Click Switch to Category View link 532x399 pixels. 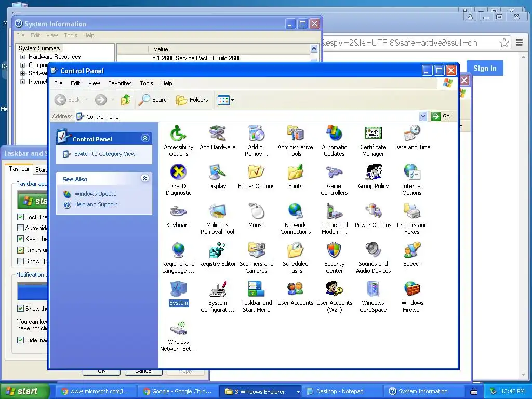[x=105, y=154]
